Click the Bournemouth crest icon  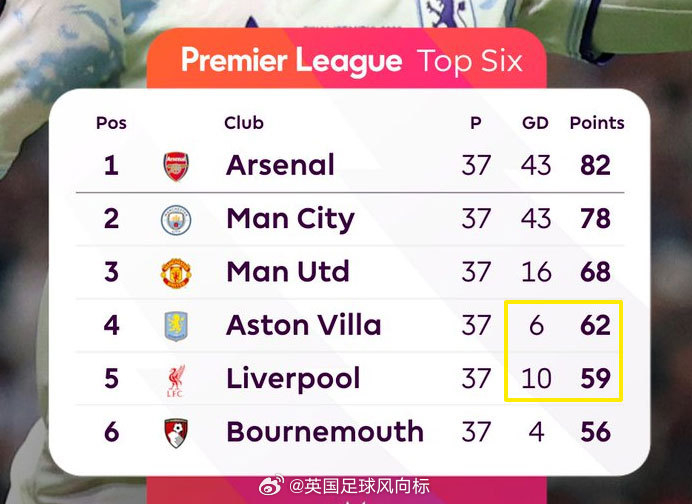click(176, 433)
